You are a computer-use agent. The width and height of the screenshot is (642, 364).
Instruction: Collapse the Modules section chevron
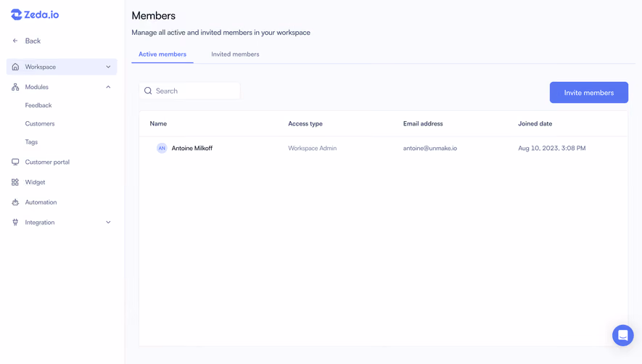point(108,87)
